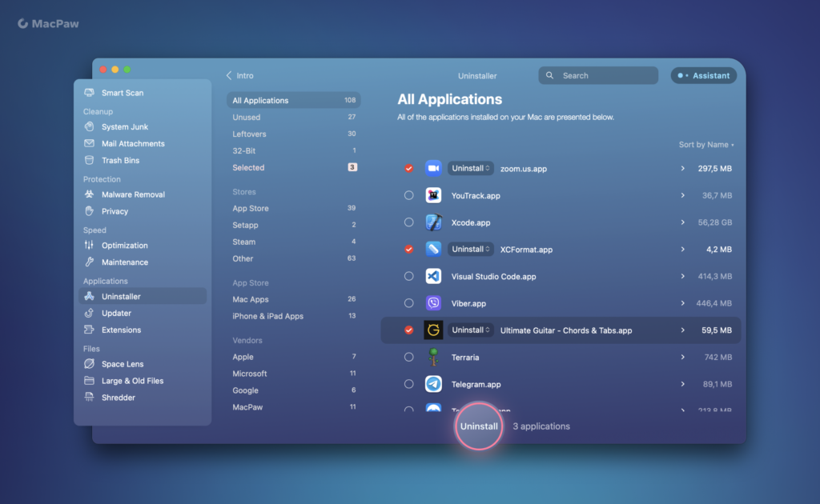820x504 pixels.
Task: Click the Uninstaller sidebar icon
Action: [x=90, y=296]
